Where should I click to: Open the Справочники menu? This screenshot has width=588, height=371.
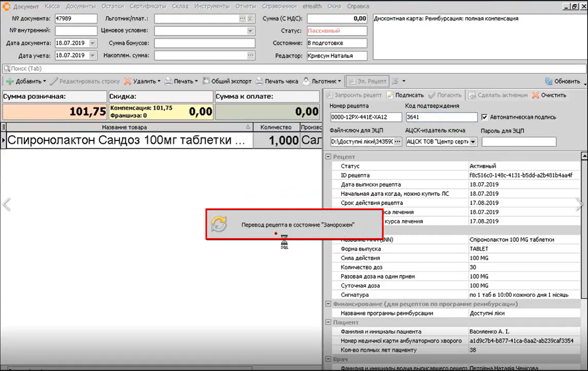(279, 6)
